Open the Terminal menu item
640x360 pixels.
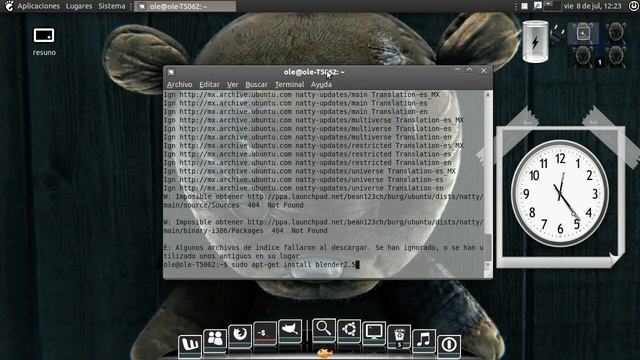[x=289, y=84]
